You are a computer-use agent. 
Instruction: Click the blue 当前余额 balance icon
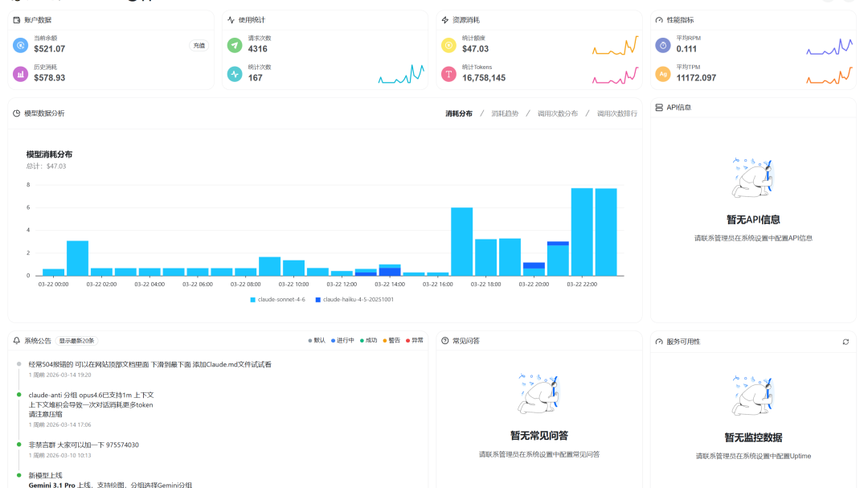coord(21,45)
